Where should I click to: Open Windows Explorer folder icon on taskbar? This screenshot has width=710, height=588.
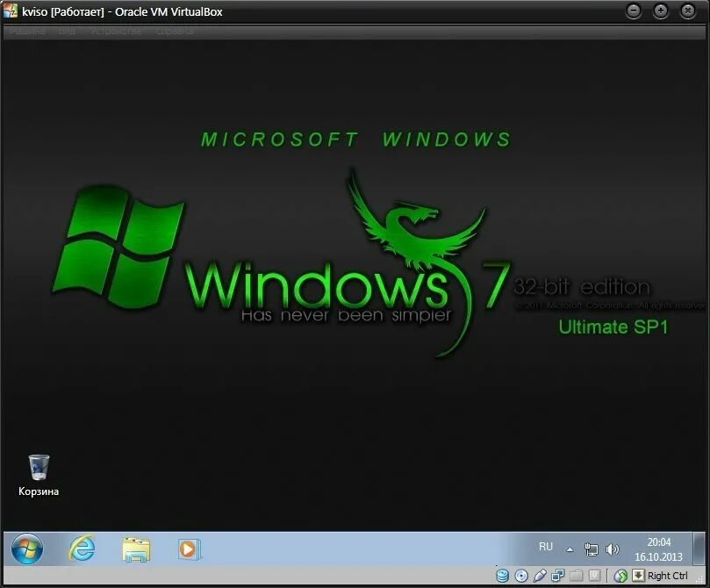(136, 549)
